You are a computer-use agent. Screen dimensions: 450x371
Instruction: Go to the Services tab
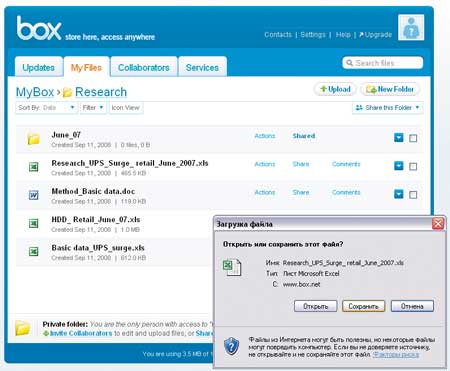pos(202,67)
